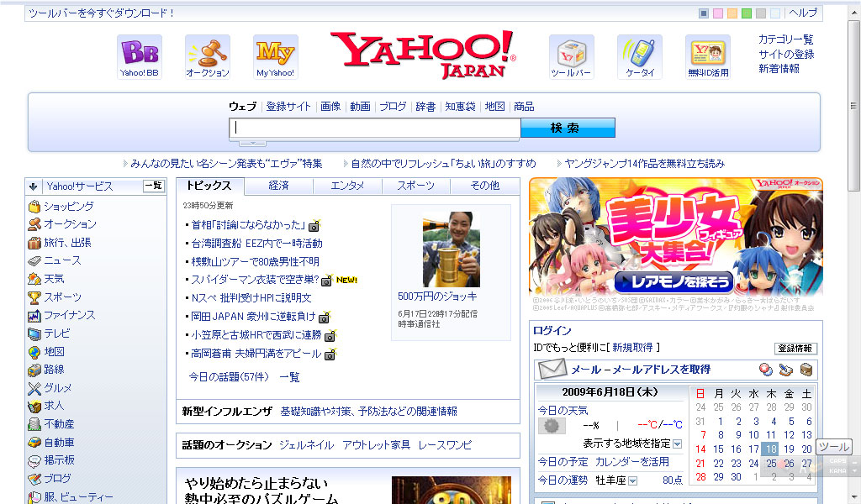
Task: Select June 18 on the calendar
Action: tap(772, 449)
